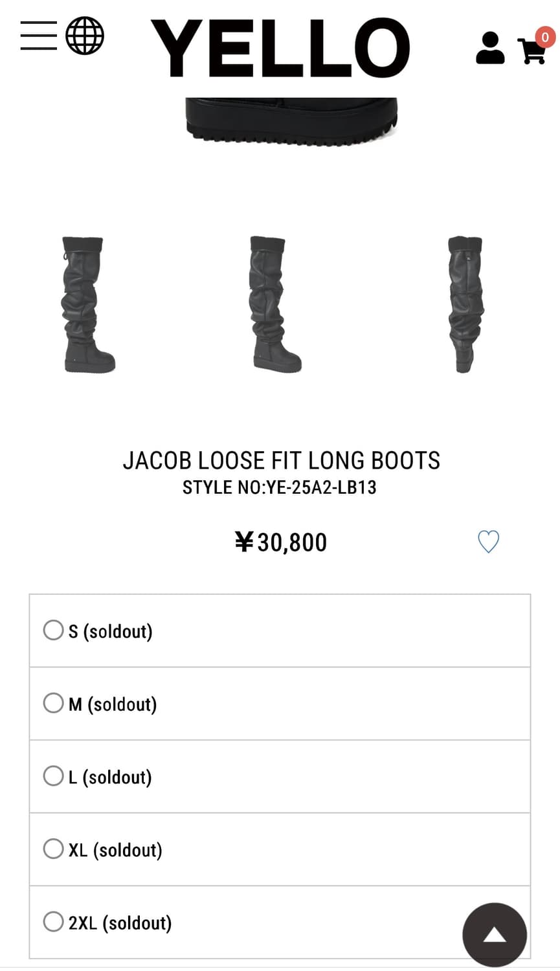
Task: Click the cart item count badge
Action: tap(545, 37)
